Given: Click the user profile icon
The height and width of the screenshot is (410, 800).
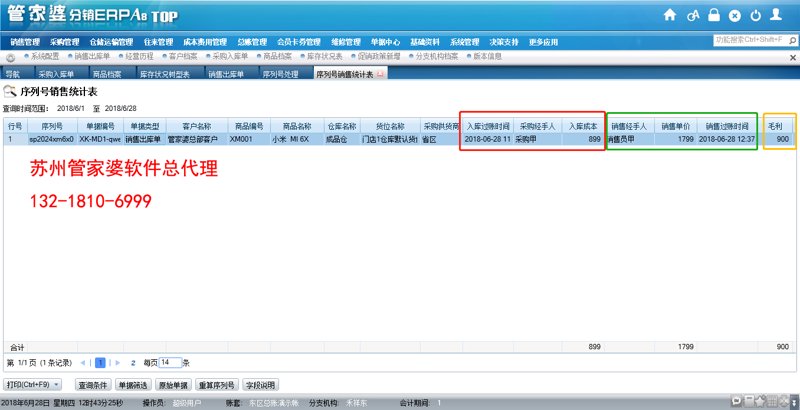Looking at the screenshot, I should pos(776,14).
